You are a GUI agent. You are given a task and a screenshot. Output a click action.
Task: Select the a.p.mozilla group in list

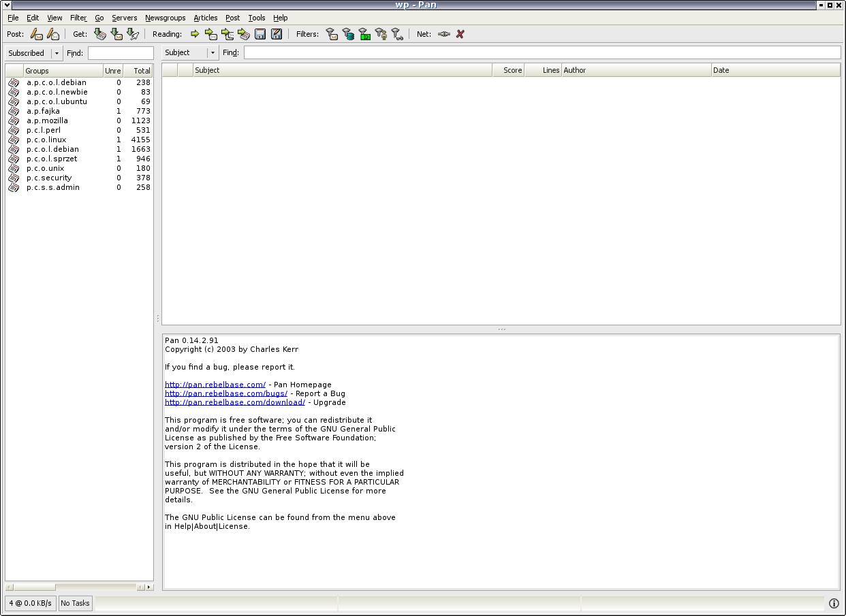point(47,120)
